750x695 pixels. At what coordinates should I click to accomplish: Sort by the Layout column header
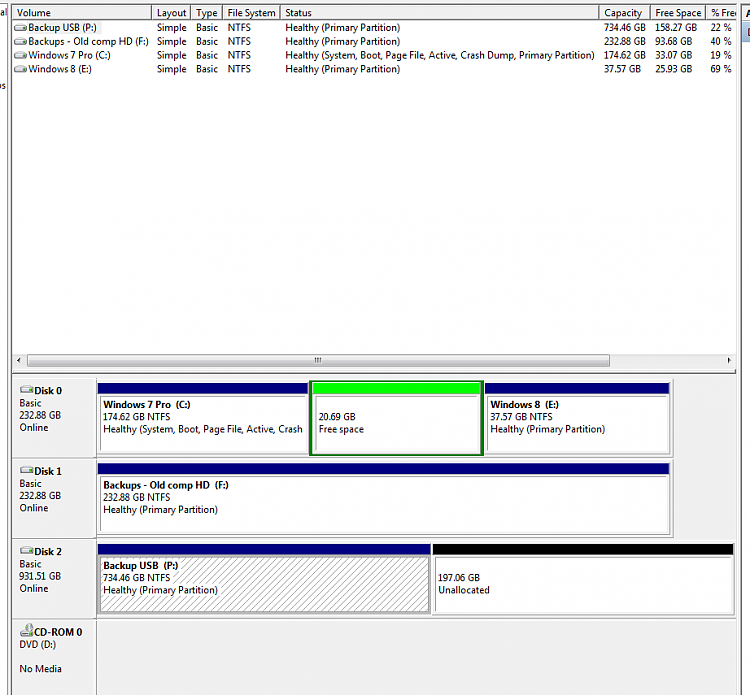point(171,13)
